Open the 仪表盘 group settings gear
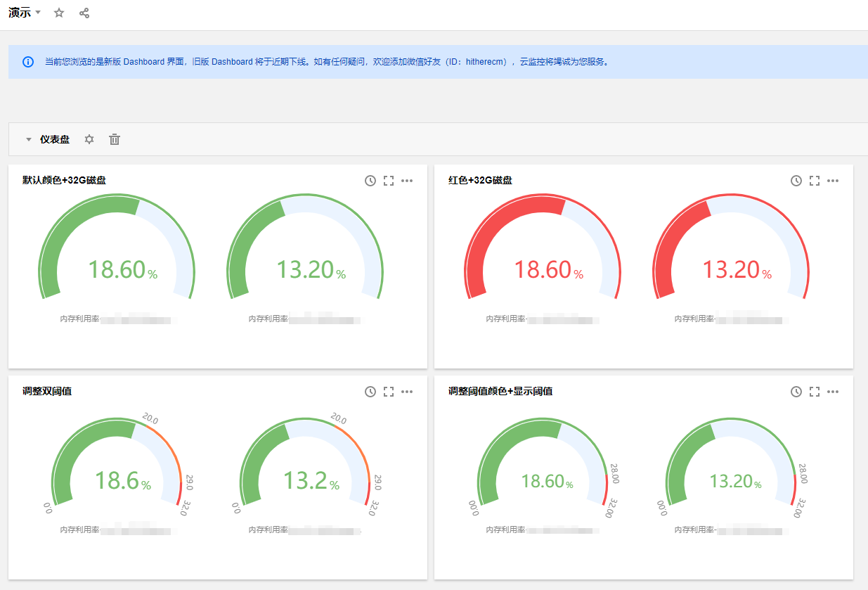 [x=89, y=139]
